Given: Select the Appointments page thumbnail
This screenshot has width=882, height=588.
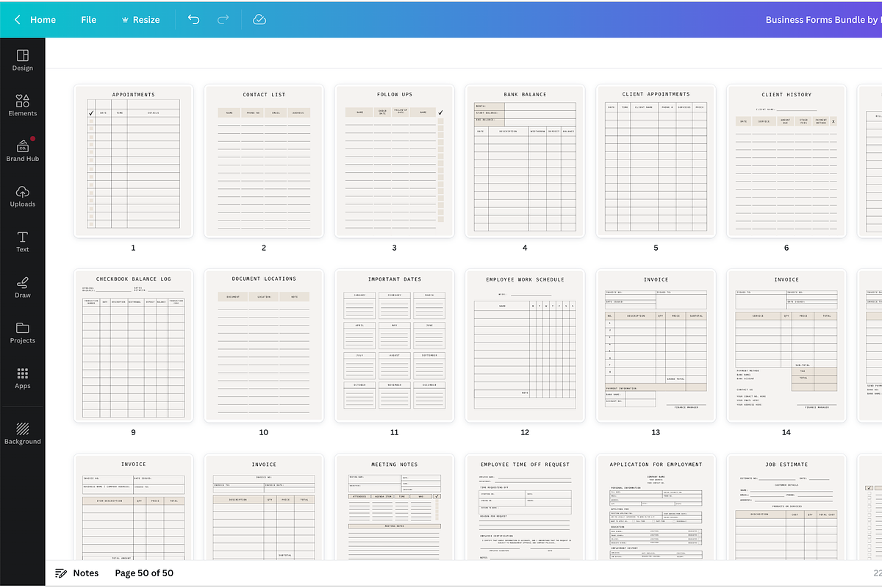Looking at the screenshot, I should 132,160.
